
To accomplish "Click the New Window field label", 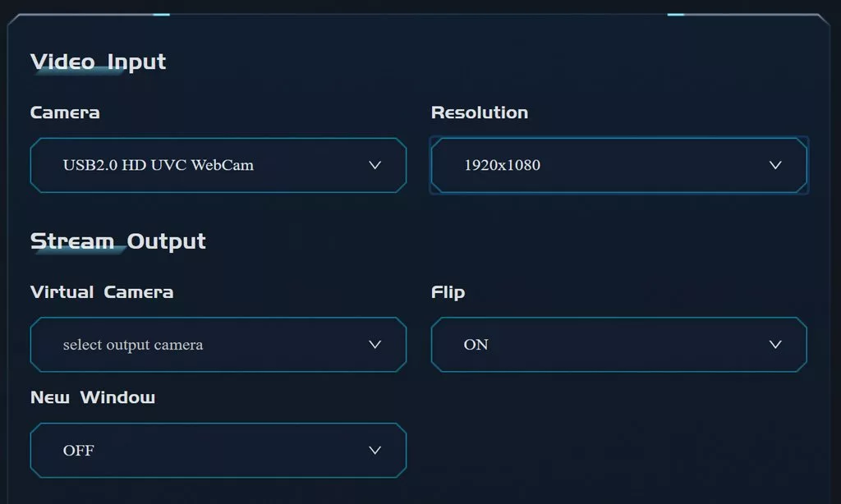I will 93,397.
